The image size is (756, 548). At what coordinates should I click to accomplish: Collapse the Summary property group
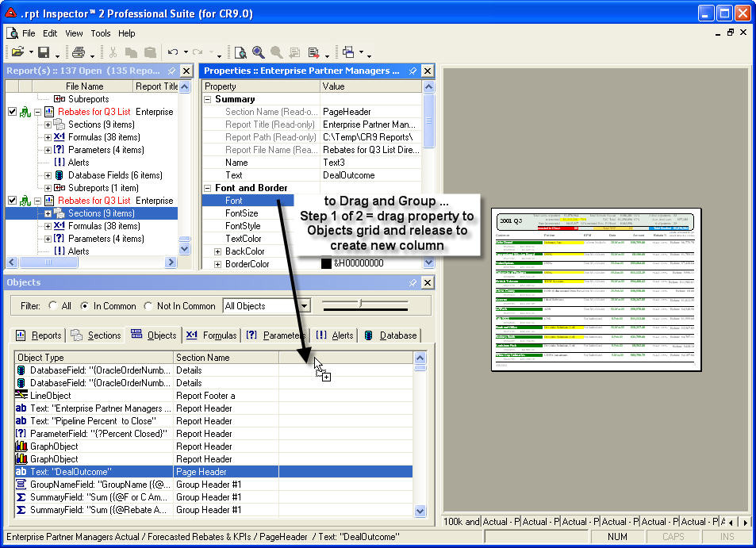[208, 99]
